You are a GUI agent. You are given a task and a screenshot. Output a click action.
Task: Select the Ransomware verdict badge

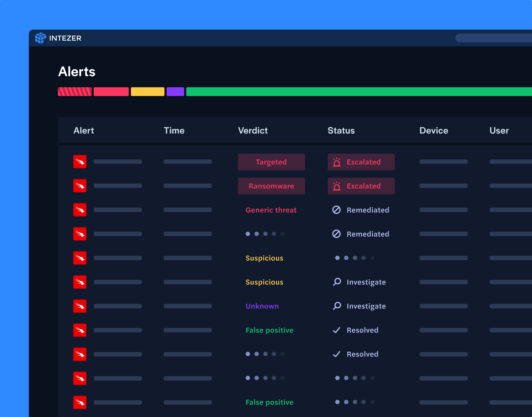coord(271,186)
